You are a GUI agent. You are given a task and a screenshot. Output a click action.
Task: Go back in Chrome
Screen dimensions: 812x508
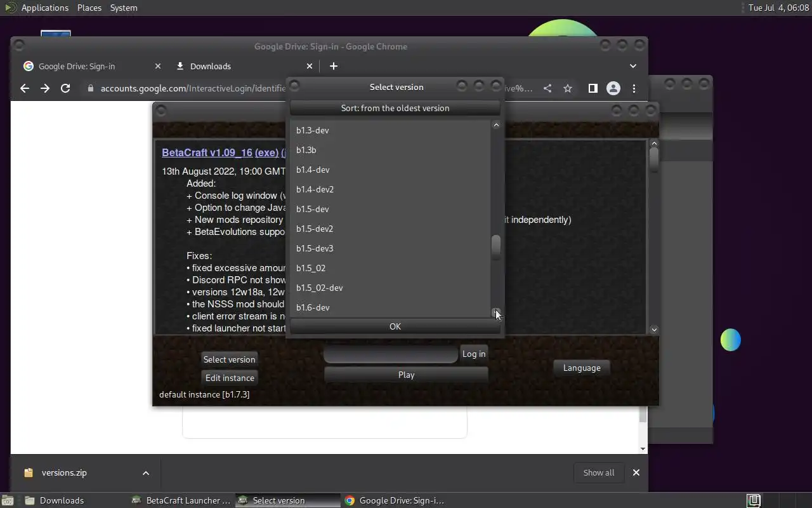pyautogui.click(x=25, y=88)
